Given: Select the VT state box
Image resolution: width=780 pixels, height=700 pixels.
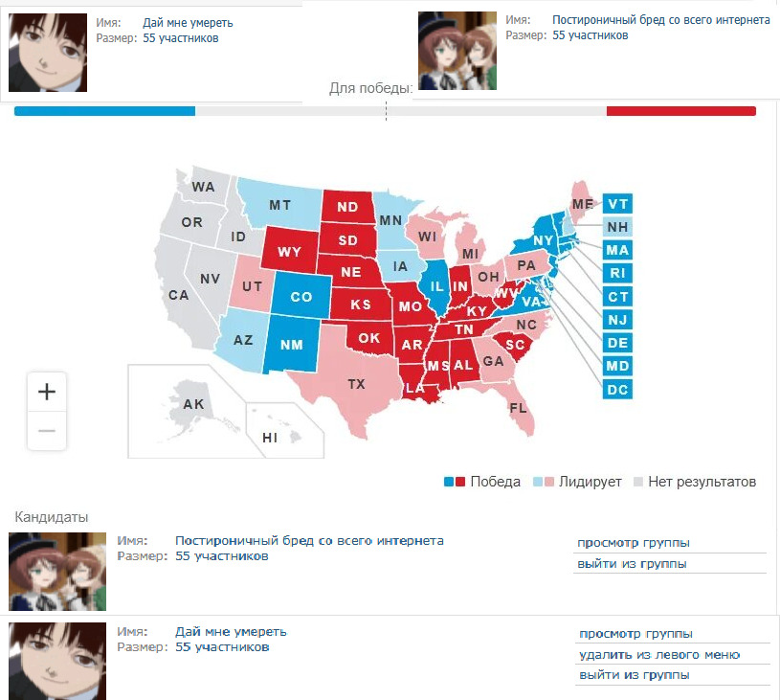Looking at the screenshot, I should click(x=618, y=204).
